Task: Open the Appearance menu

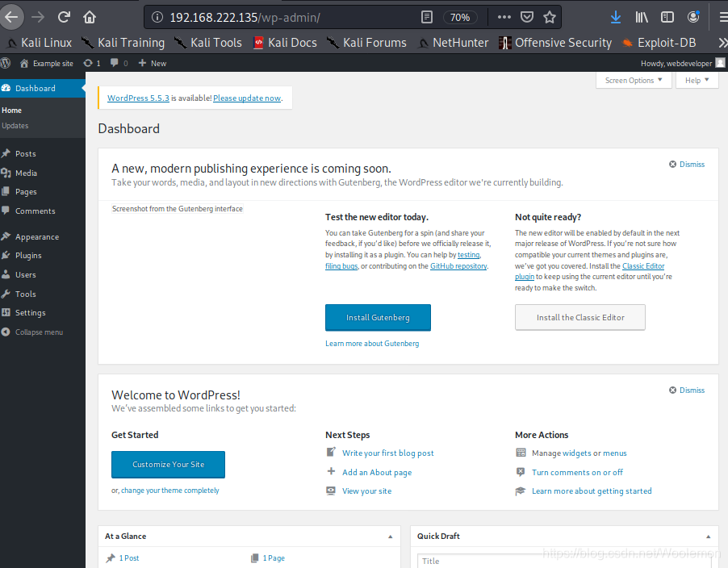Action: tap(36, 236)
